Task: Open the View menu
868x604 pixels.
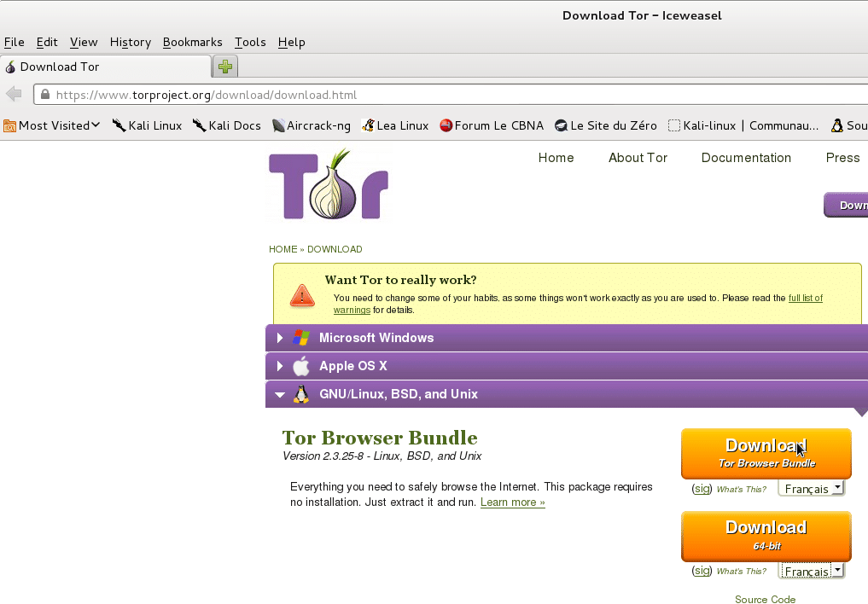Action: pyautogui.click(x=84, y=42)
